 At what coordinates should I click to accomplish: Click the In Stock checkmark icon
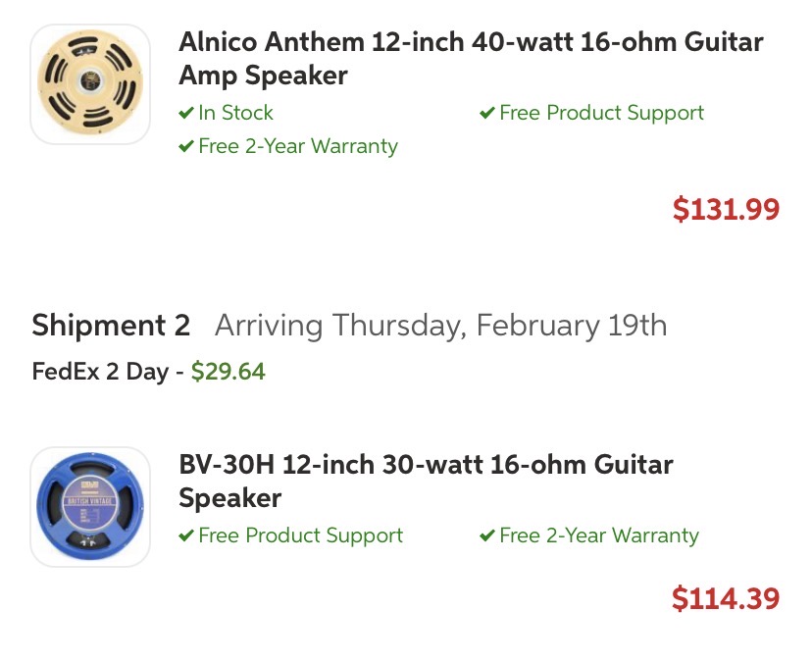coord(186,114)
